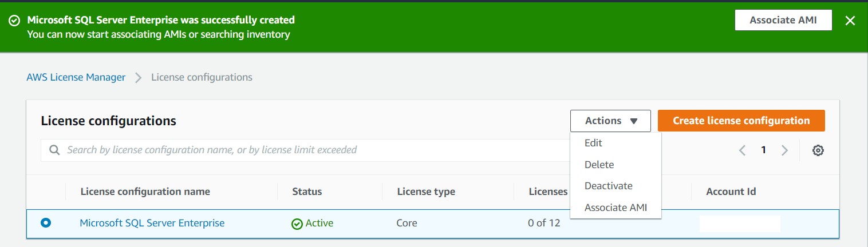This screenshot has height=247, width=868.
Task: Choose Delete from Actions menu
Action: tap(616, 165)
